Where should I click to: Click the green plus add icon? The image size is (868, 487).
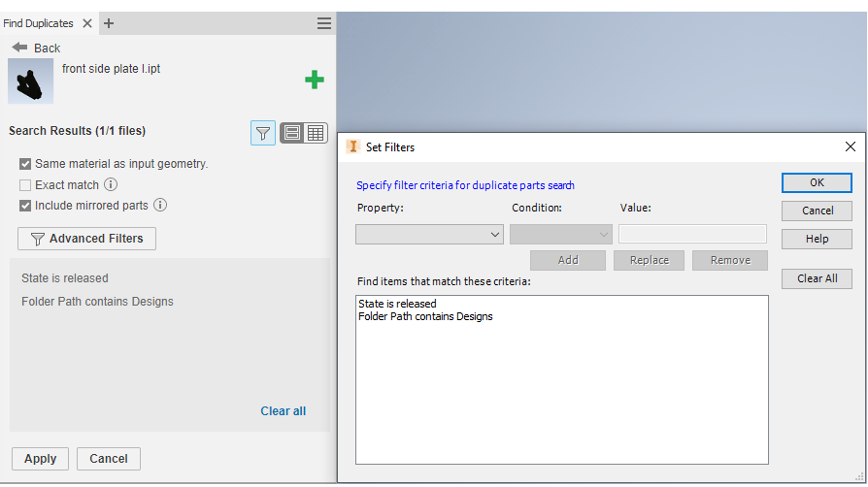[315, 80]
